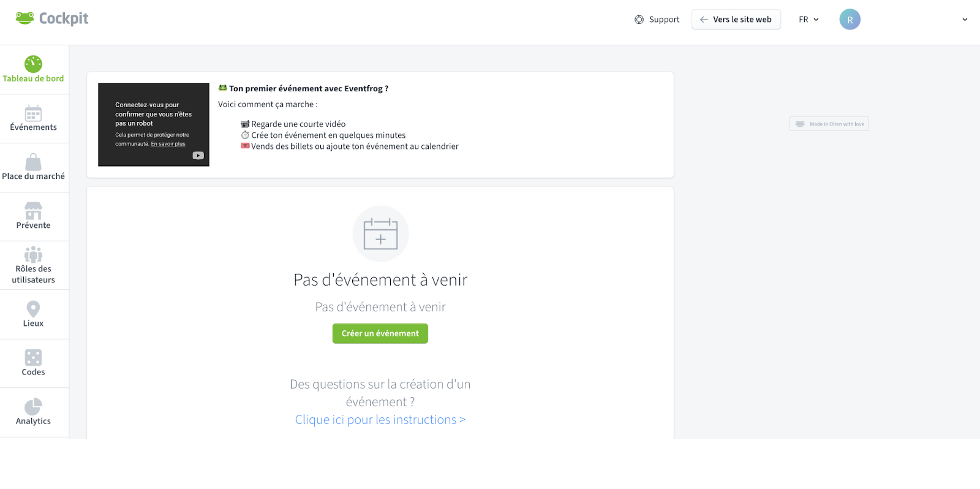Open the Codes dice icon
This screenshot has height=489, width=980.
[x=33, y=358]
